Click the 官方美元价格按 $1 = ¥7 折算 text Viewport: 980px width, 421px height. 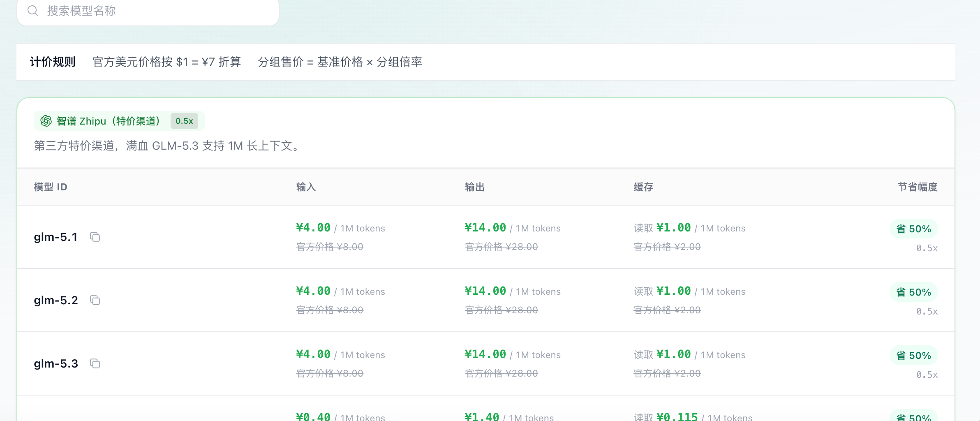167,62
